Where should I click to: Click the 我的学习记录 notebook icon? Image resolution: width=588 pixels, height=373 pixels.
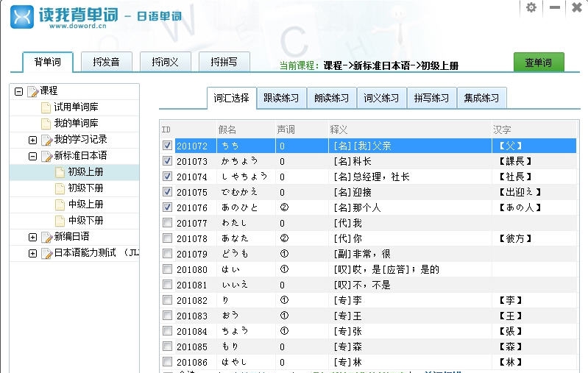[x=46, y=140]
